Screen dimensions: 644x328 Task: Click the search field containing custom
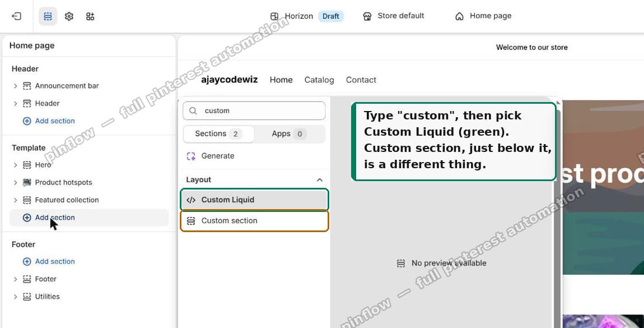point(254,111)
